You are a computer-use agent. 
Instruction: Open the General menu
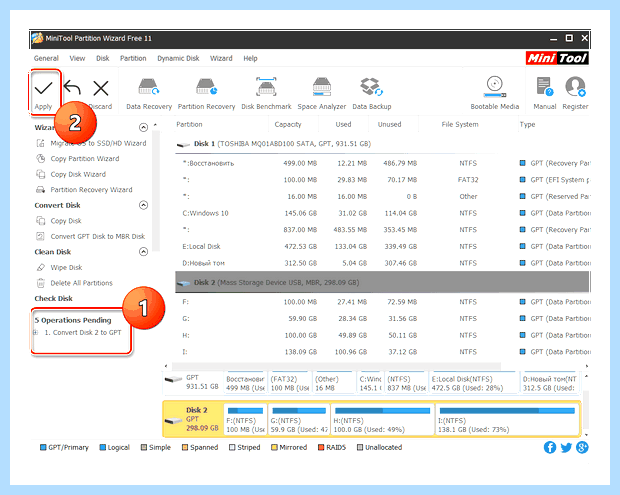(x=46, y=58)
